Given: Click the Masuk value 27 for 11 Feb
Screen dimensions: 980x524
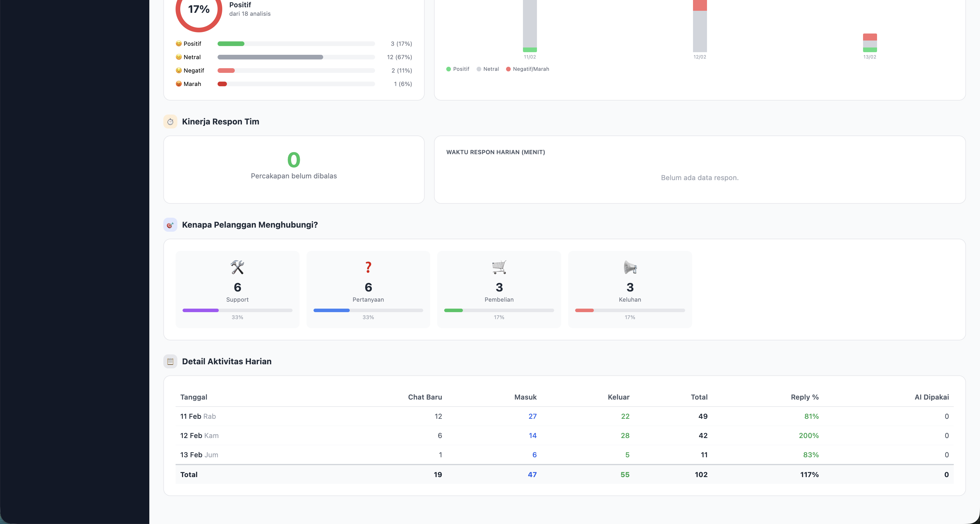Looking at the screenshot, I should pyautogui.click(x=532, y=416).
